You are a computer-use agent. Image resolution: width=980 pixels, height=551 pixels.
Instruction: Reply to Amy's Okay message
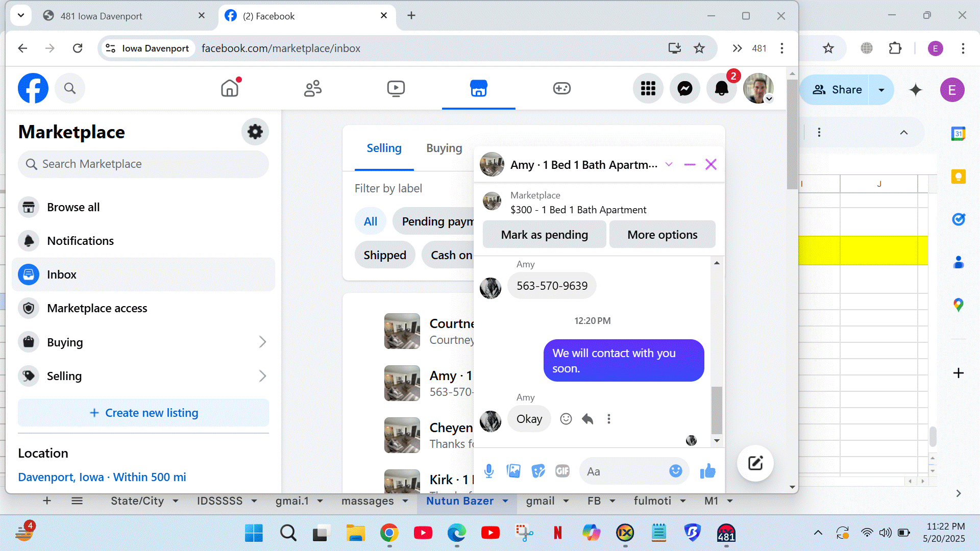(x=587, y=419)
